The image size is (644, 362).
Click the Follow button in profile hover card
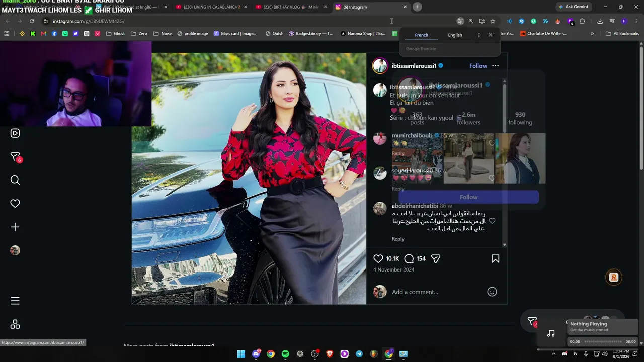468,197
